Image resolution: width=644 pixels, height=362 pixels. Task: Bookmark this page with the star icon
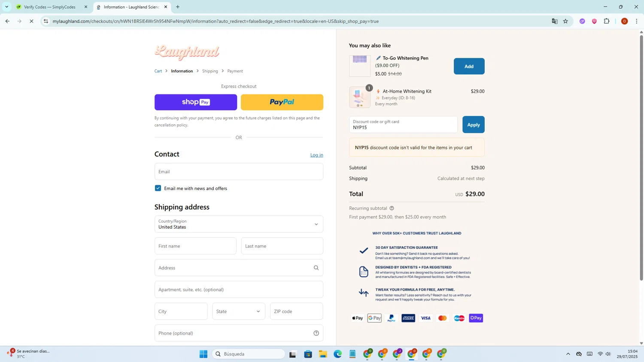[566, 21]
